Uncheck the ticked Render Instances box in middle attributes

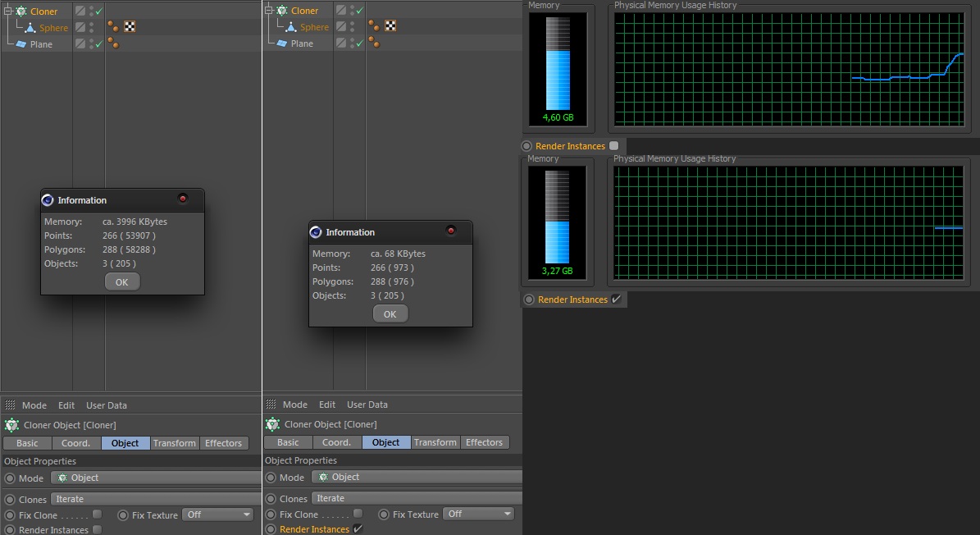tap(358, 529)
